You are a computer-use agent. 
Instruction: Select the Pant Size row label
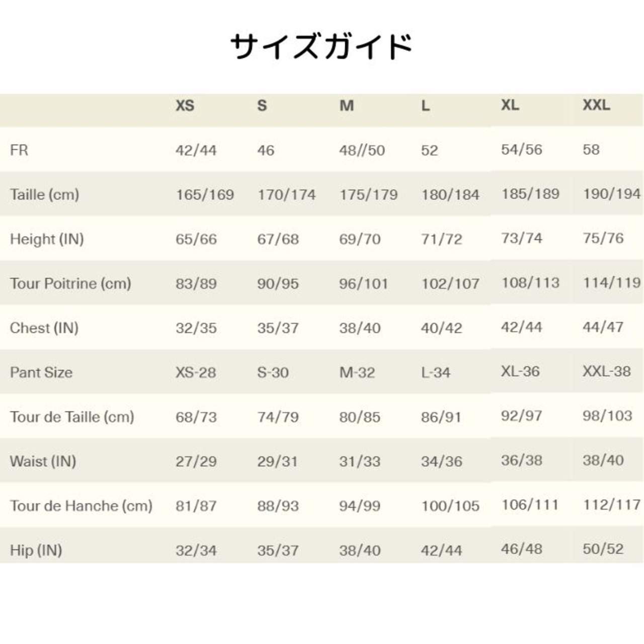pos(41,372)
